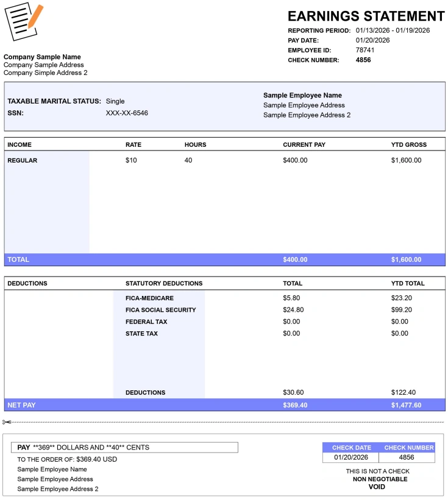Click the Earnings Statement title
This screenshot has height=500, width=448.
point(366,16)
